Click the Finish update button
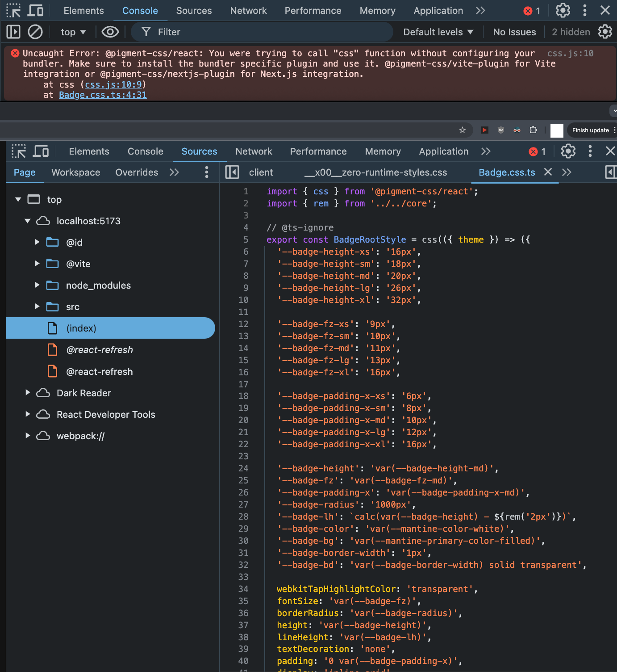 pyautogui.click(x=591, y=130)
